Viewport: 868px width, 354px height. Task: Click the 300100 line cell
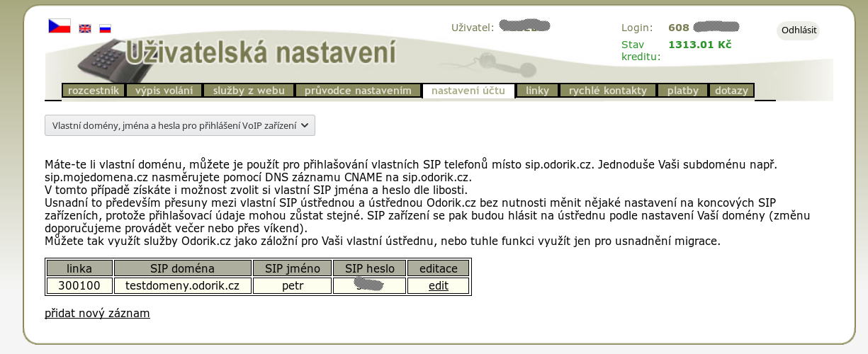tap(79, 286)
